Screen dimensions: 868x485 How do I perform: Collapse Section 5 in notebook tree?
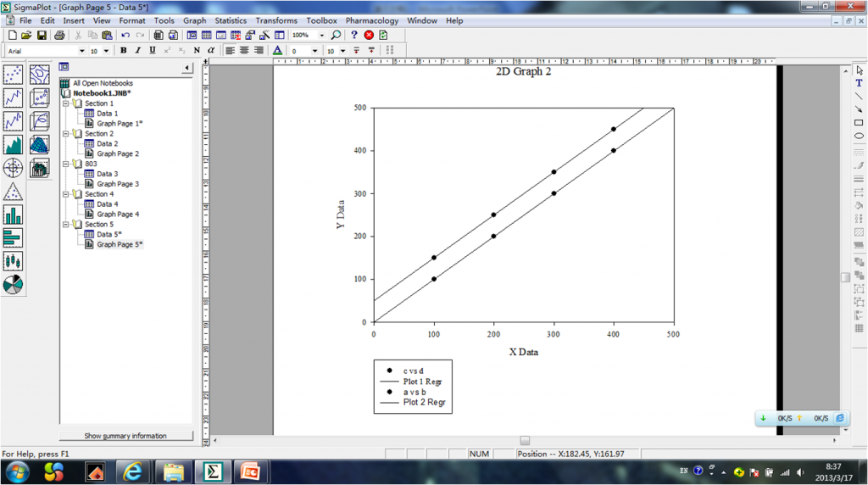(x=66, y=224)
